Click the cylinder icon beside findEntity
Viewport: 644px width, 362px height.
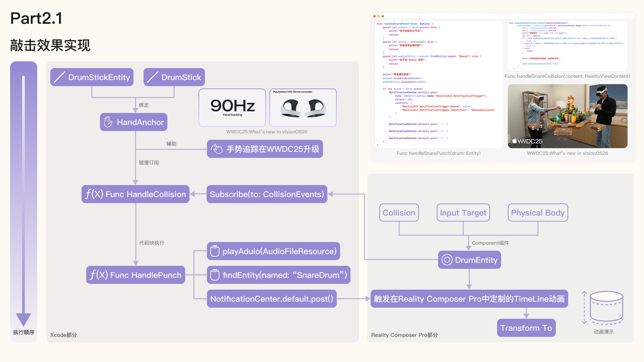pos(215,275)
